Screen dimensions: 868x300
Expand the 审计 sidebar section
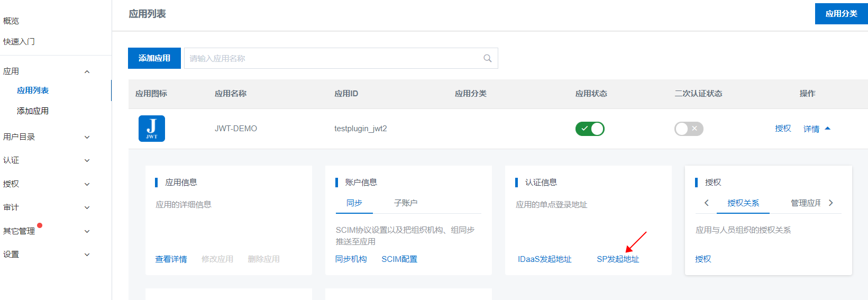coord(87,207)
